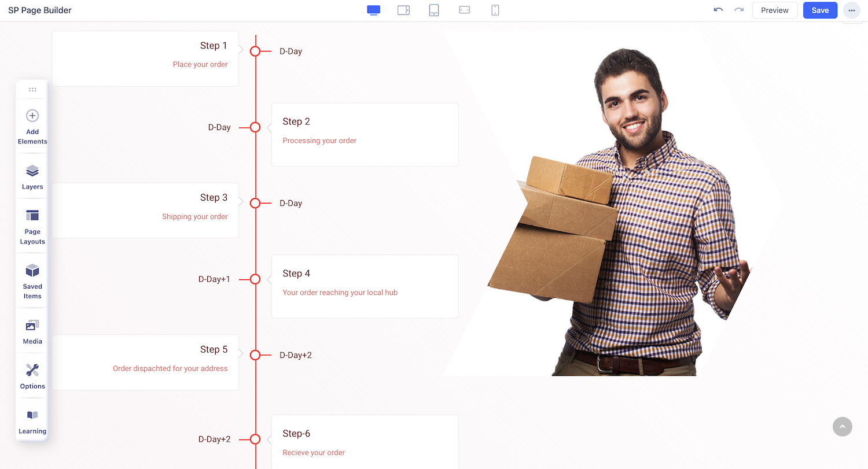Switch to the portrait tablet device view
Image resolution: width=868 pixels, height=469 pixels.
[x=434, y=10]
